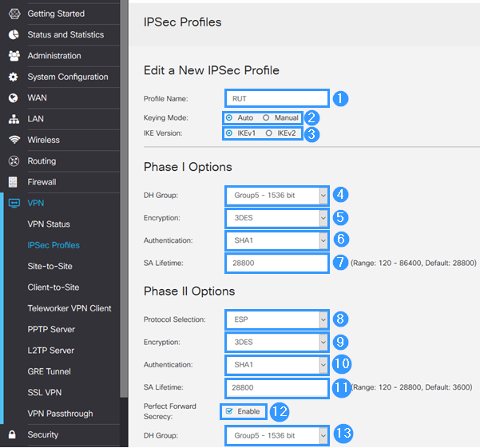Image resolution: width=480 pixels, height=448 pixels.
Task: Click the WAN globe icon
Action: pos(13,98)
